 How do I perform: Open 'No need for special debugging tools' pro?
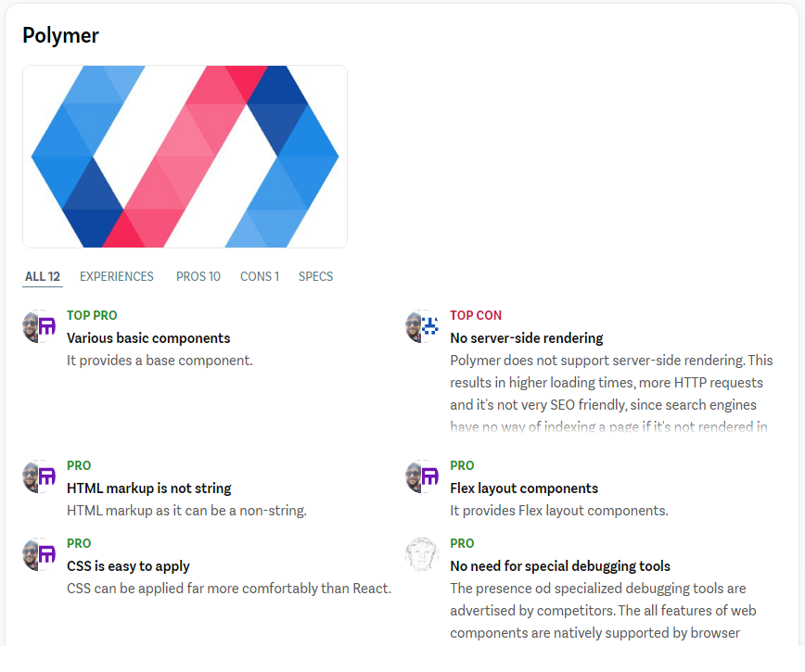coord(560,566)
